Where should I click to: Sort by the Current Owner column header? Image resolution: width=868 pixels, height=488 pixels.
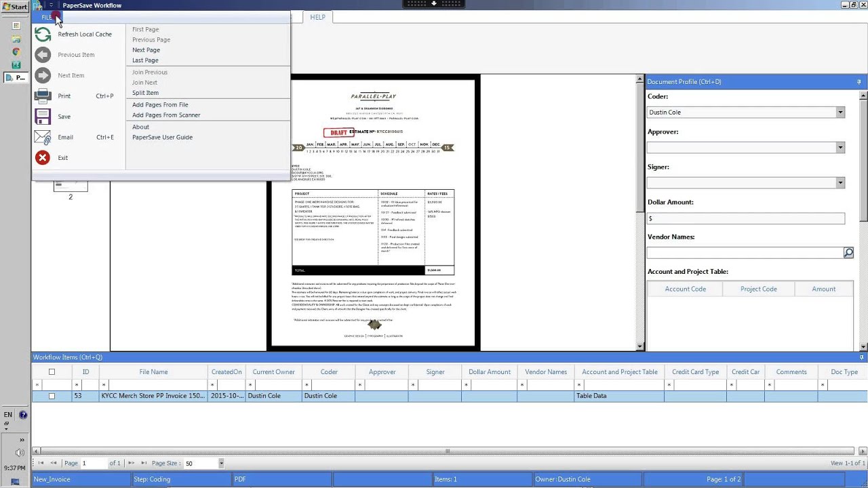pos(273,372)
